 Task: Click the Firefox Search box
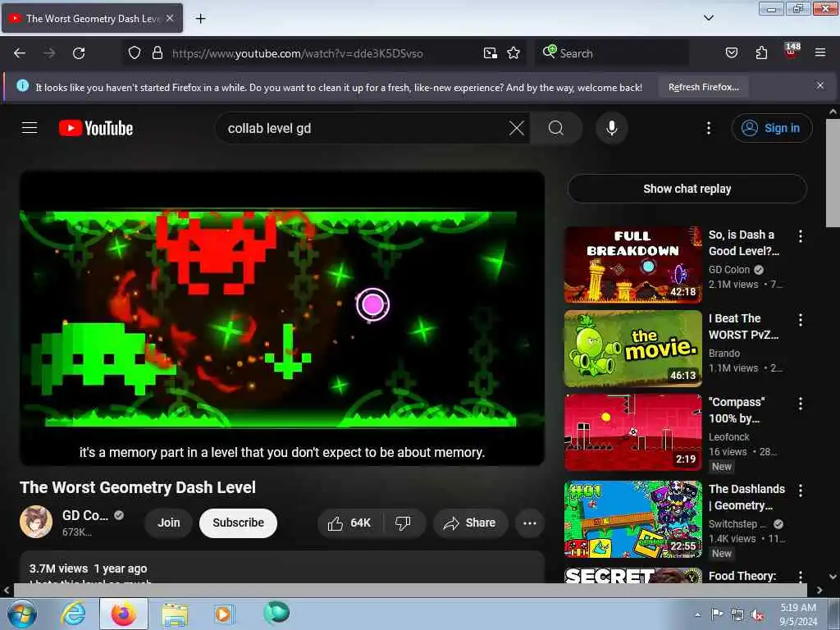[x=612, y=53]
